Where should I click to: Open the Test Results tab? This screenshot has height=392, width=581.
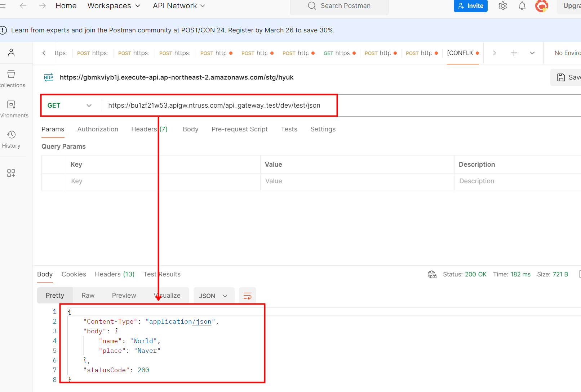tap(162, 274)
